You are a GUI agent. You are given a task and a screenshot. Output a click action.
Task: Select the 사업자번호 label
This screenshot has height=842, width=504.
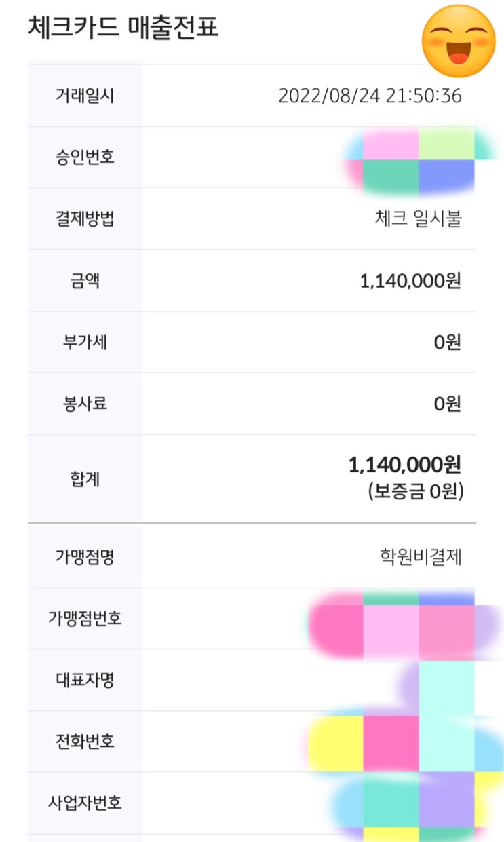tap(85, 803)
